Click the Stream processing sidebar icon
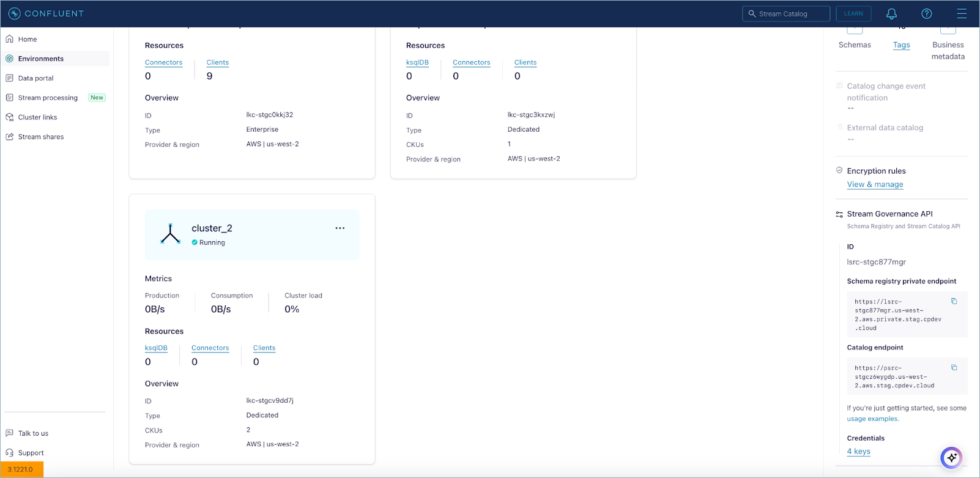This screenshot has width=980, height=478. [9, 98]
